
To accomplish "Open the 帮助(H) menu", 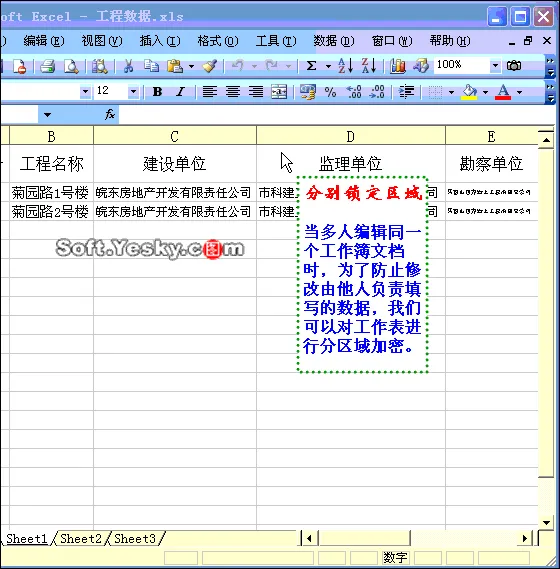I will 450,41.
